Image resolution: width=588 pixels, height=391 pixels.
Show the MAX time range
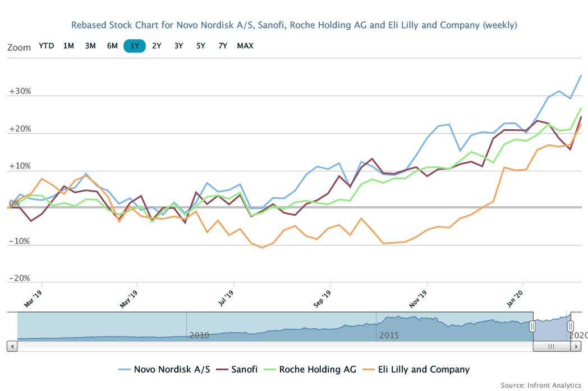tap(245, 46)
